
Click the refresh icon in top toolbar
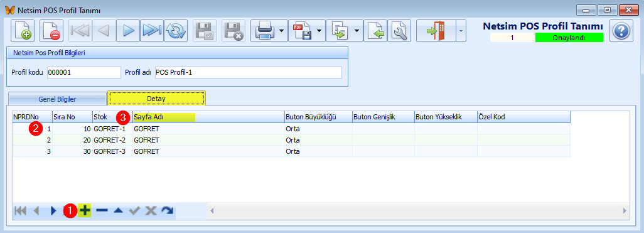tap(176, 31)
